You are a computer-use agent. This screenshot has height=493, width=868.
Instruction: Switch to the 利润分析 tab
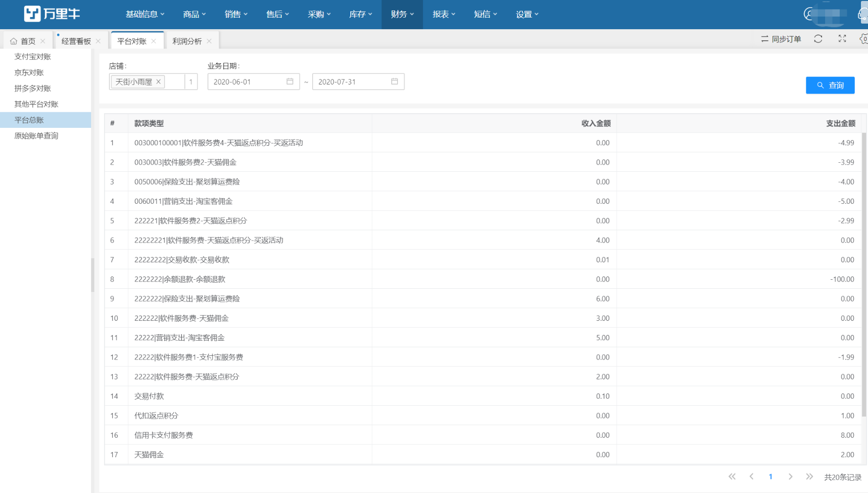point(187,41)
